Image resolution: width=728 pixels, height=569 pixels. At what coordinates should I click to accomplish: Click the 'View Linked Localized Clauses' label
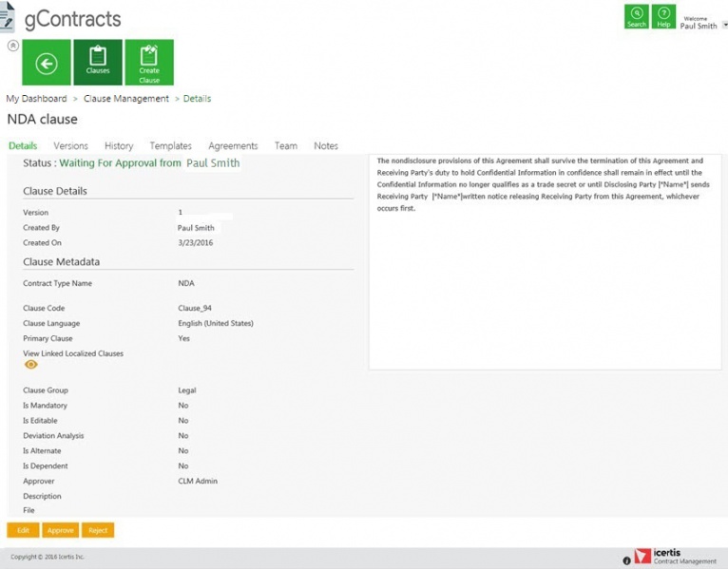(x=73, y=353)
